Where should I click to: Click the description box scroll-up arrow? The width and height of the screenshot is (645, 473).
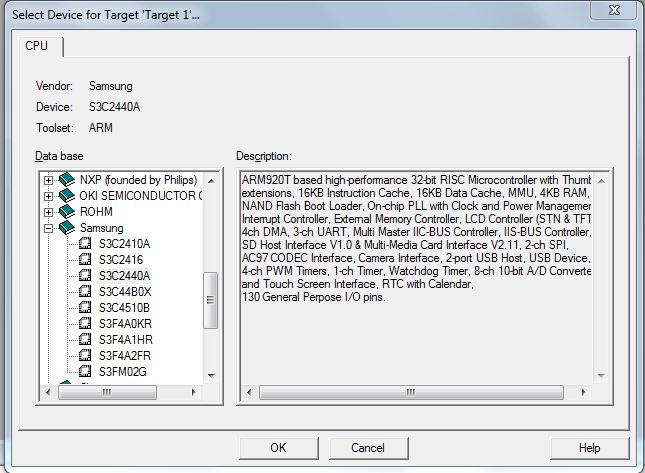(601, 181)
